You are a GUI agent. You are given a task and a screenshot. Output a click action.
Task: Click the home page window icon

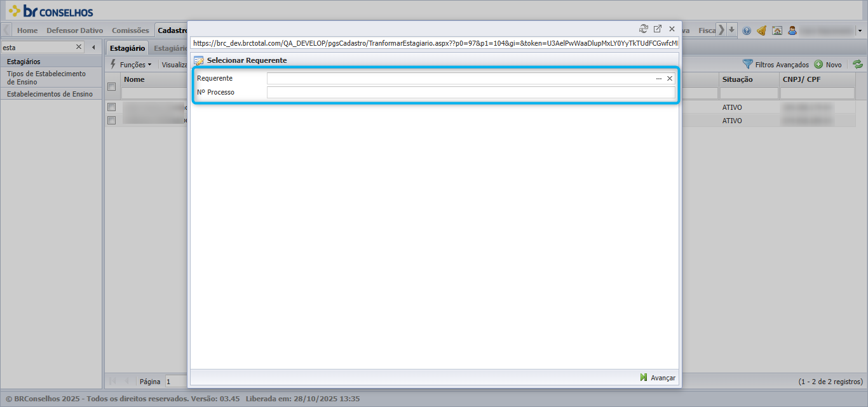click(x=776, y=30)
